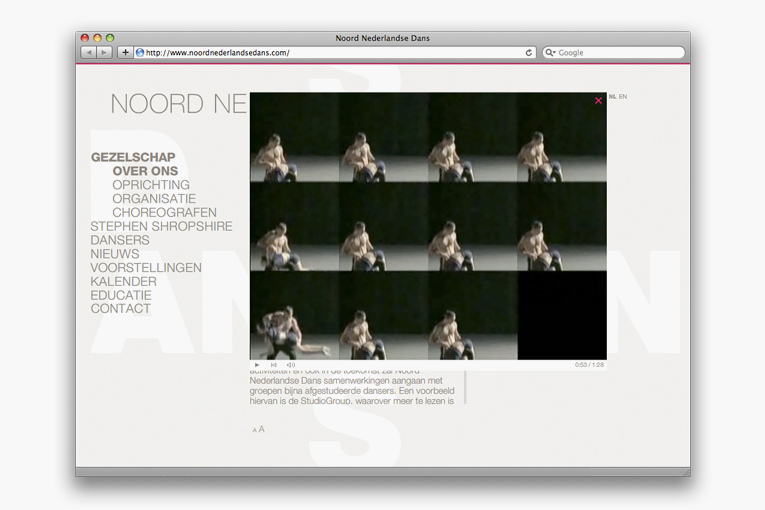Click the video time display 0:53 / 1:28
Screen dimensions: 765x510
589,365
